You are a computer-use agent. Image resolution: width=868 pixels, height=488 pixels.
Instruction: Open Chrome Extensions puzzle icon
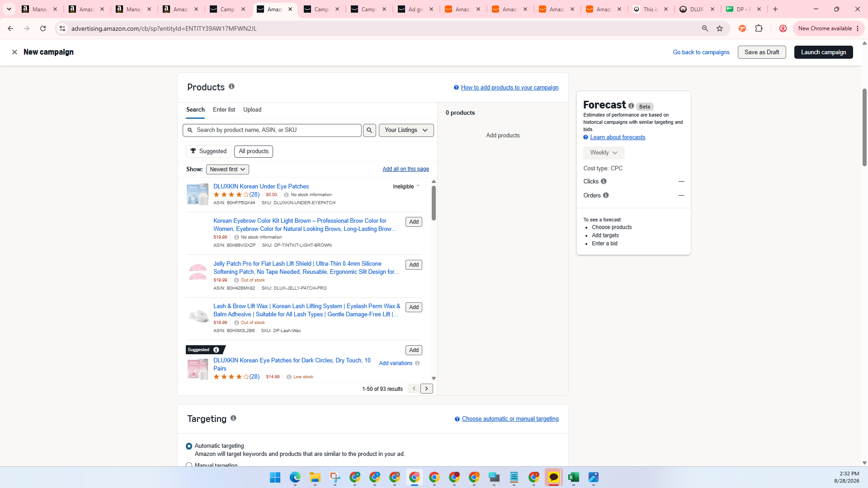pos(759,28)
